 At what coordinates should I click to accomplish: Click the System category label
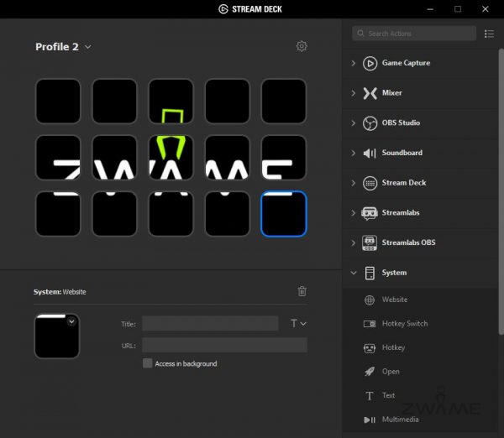(394, 273)
